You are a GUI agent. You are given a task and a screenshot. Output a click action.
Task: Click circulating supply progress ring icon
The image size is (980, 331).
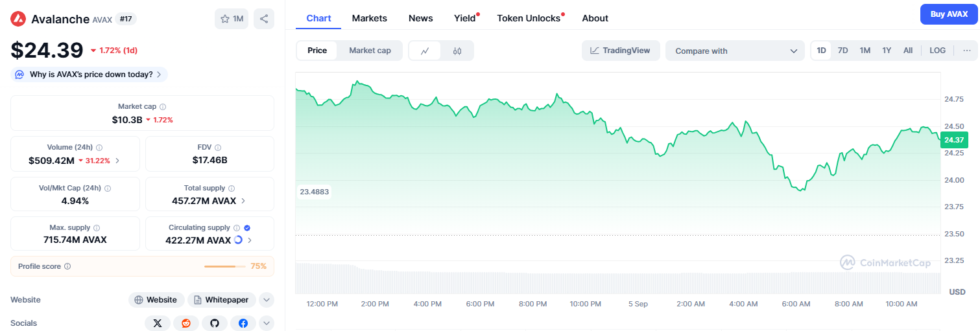238,240
